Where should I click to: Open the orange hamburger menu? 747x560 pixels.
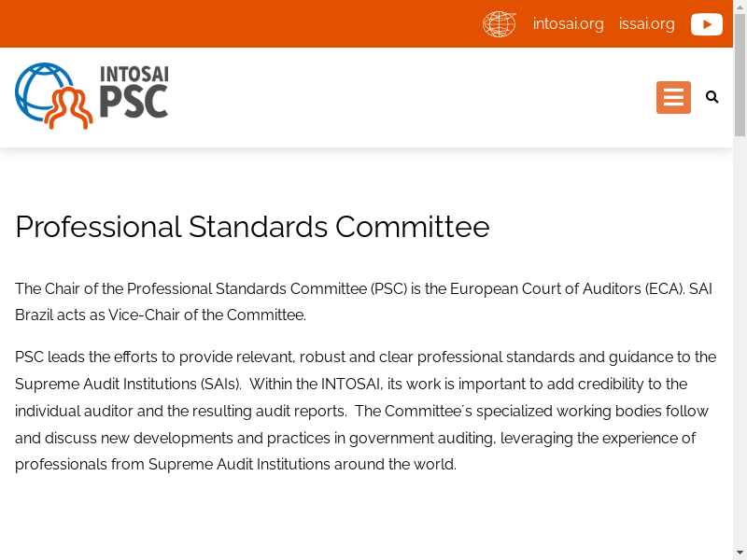[673, 97]
